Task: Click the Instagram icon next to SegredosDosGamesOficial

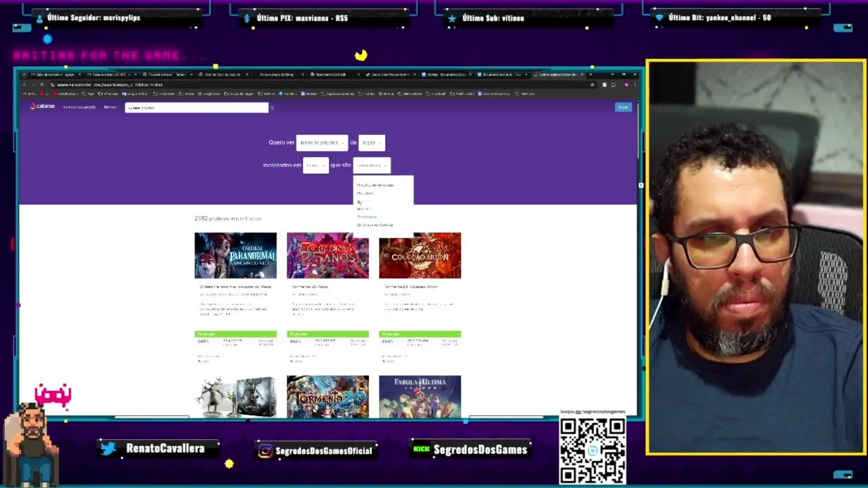Action: [265, 451]
